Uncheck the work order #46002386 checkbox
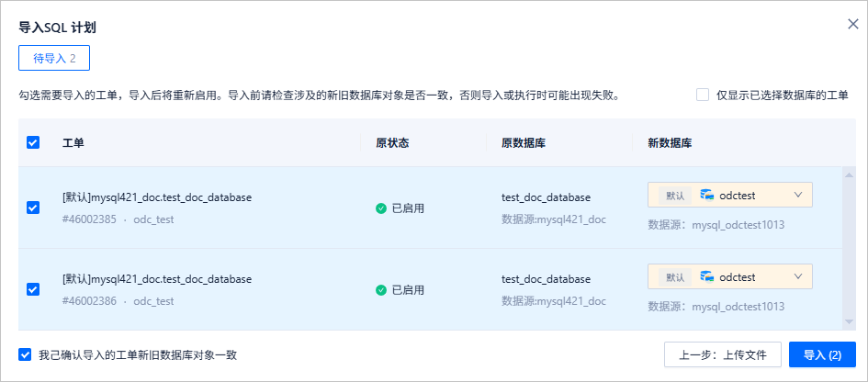Screen dimensions: 868x382 tap(33, 289)
